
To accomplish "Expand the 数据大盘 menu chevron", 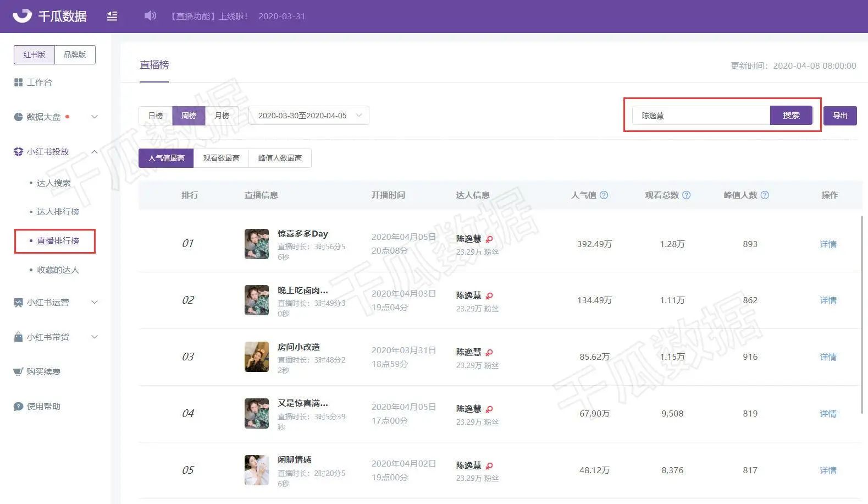I will [x=95, y=117].
